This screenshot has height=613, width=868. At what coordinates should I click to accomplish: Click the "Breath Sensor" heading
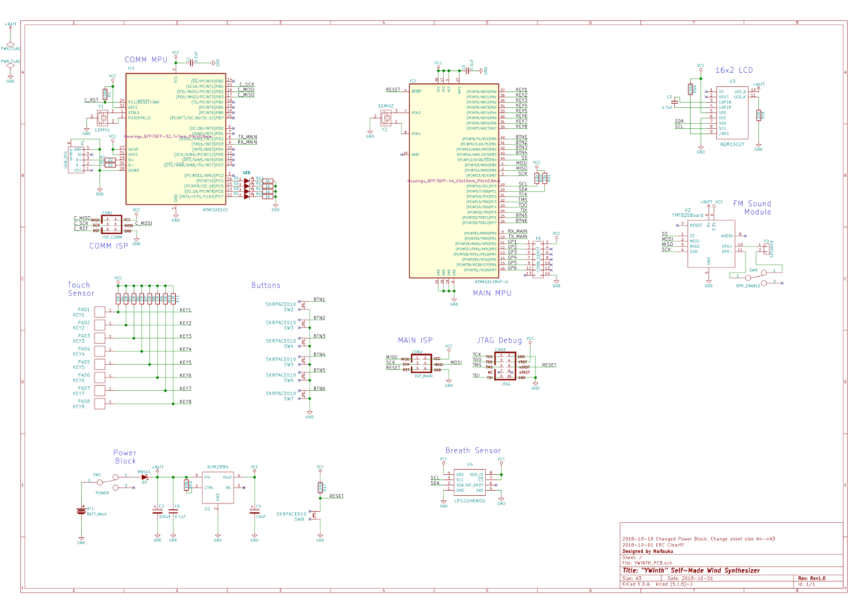point(474,450)
